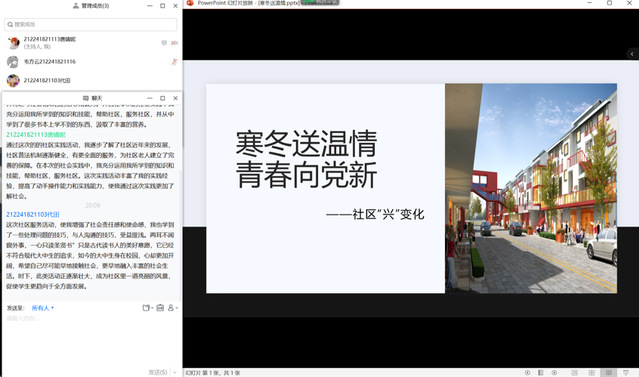Image resolution: width=639 pixels, height=377 pixels.
Task: Toggle the host's disabled camera icon
Action: coord(174,43)
